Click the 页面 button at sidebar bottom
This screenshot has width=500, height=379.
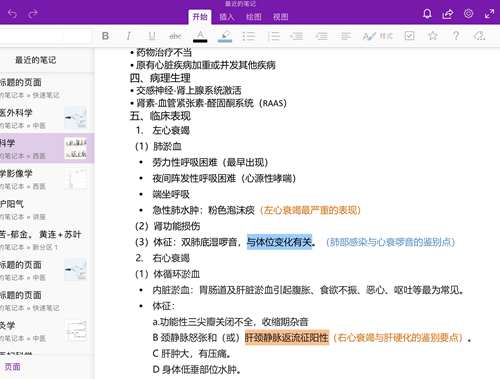click(x=13, y=367)
